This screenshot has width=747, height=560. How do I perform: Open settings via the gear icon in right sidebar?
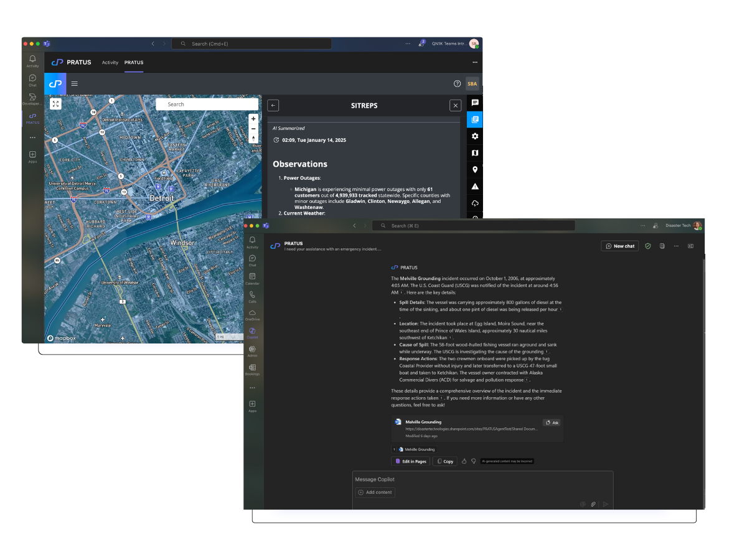pos(475,136)
